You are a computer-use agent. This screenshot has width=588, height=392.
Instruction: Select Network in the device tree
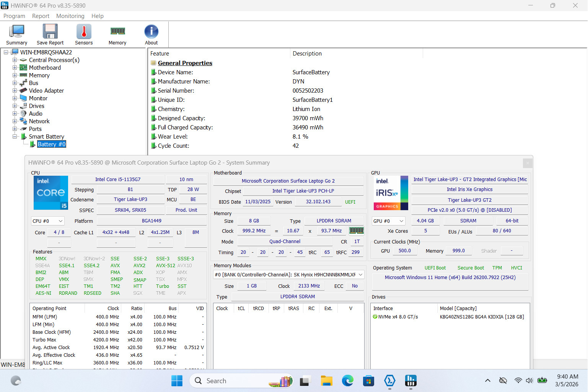[x=39, y=121]
